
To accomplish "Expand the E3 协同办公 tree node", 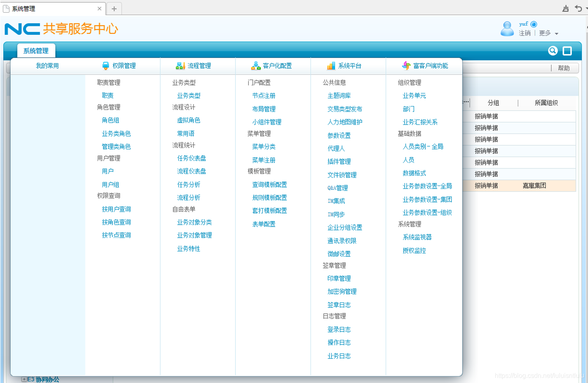I will [x=24, y=379].
